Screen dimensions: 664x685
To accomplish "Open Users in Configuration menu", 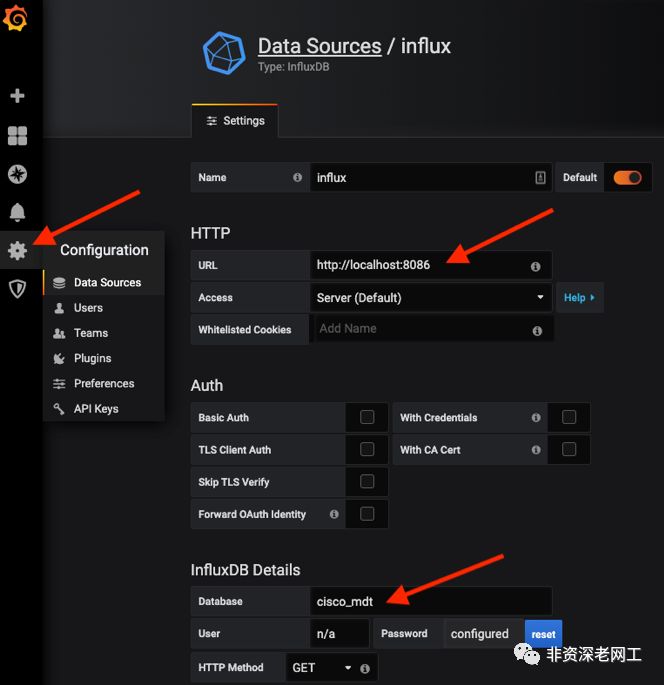I will click(104, 308).
